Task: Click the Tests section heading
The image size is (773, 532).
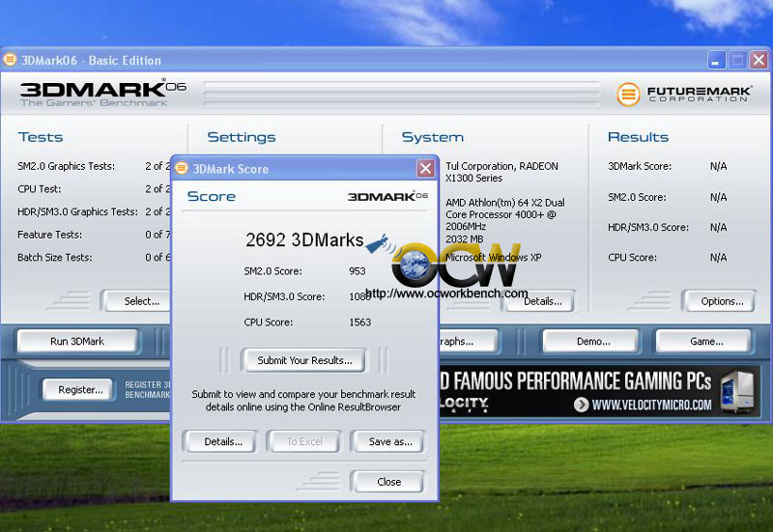Action: click(41, 137)
